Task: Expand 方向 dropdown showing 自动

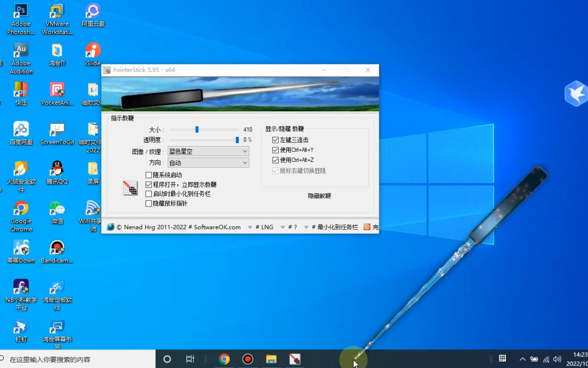Action: click(x=208, y=163)
